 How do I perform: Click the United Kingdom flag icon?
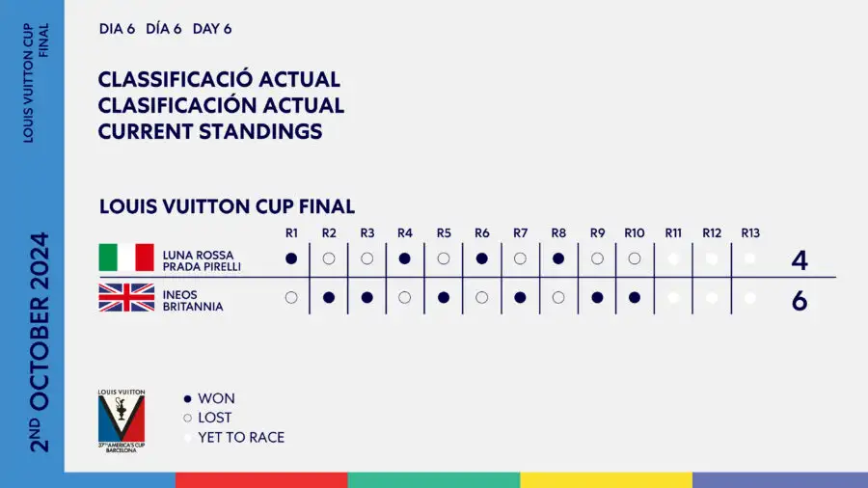tap(126, 297)
